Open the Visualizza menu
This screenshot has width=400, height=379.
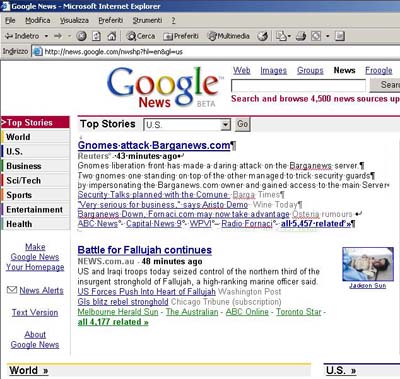coord(74,20)
